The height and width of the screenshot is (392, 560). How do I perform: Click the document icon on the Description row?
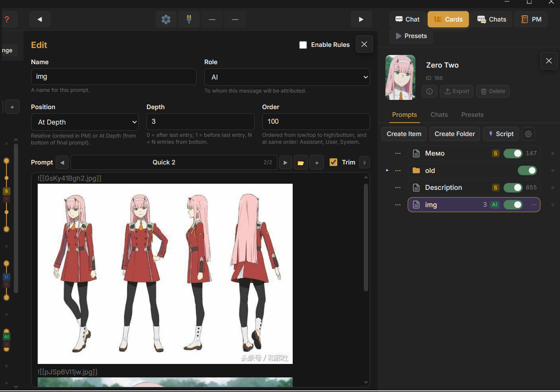click(416, 188)
